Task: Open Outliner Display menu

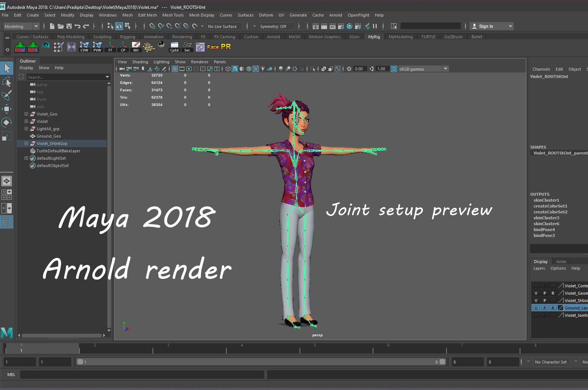Action: [x=26, y=68]
